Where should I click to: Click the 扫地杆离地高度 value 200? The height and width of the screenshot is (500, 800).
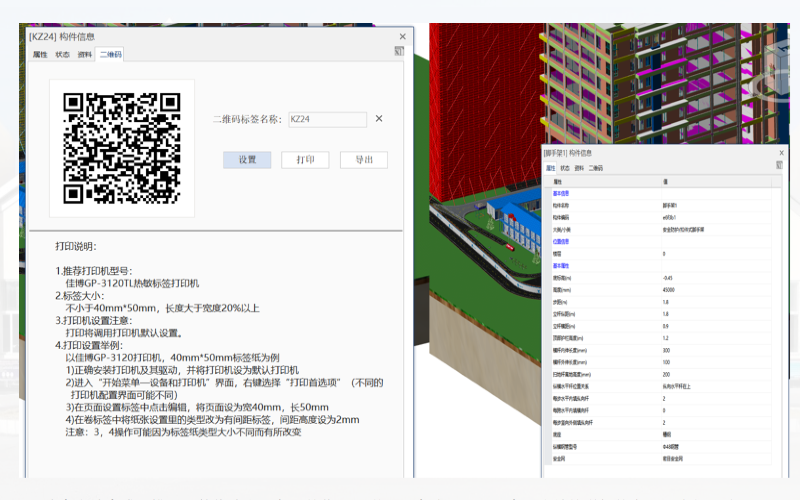666,374
